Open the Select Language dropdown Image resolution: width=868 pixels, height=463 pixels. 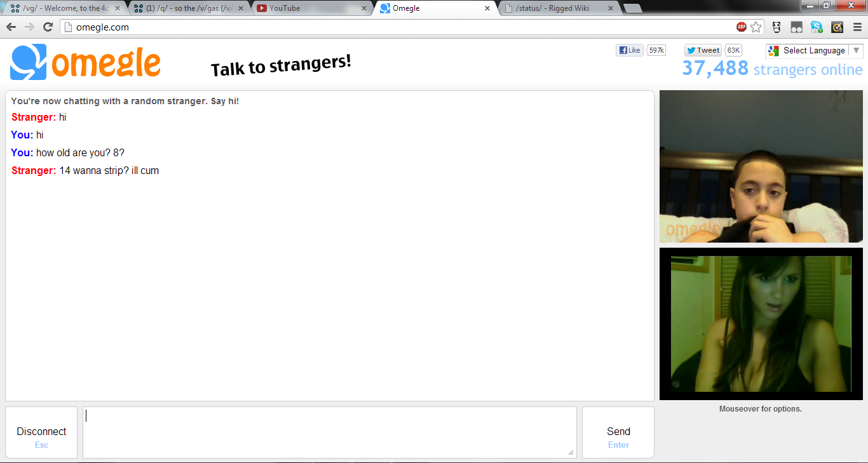click(815, 51)
